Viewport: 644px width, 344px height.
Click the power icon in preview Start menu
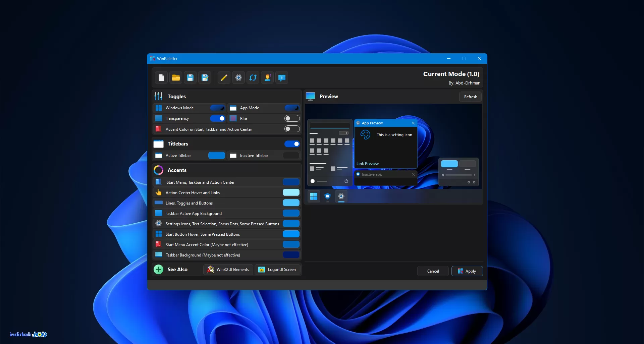(346, 181)
